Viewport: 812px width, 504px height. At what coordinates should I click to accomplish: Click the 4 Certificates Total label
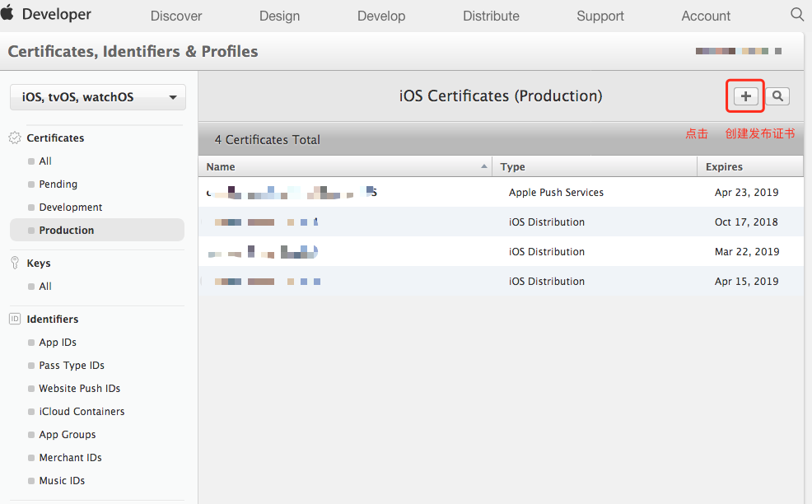coord(267,140)
